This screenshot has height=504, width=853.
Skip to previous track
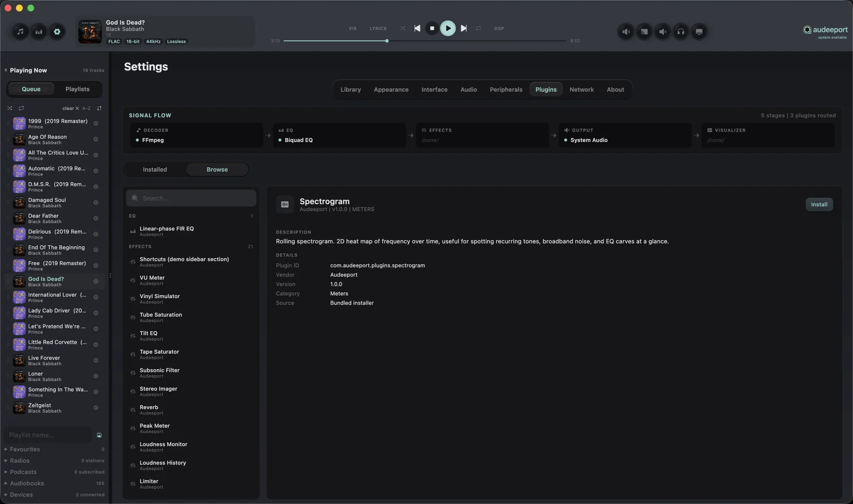coord(417,28)
